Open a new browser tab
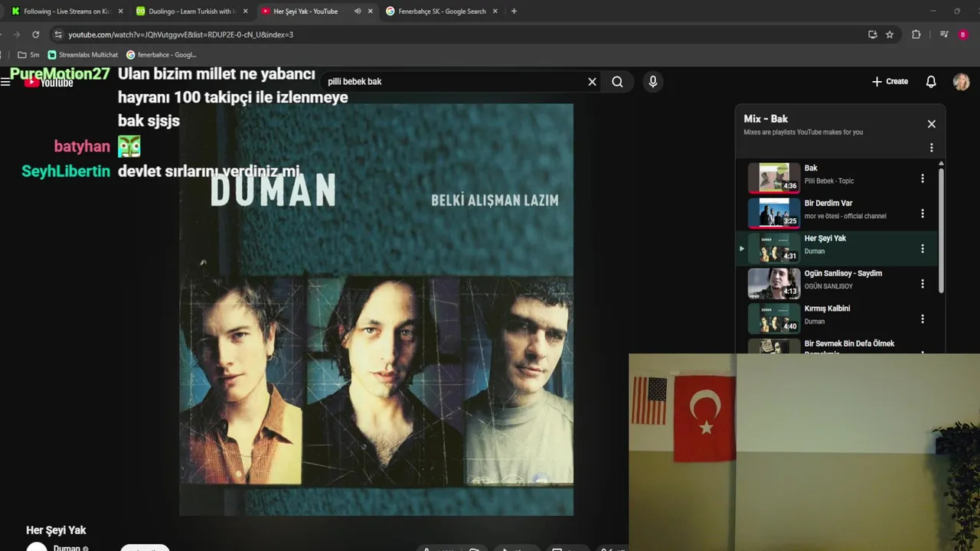This screenshot has height=551, width=980. point(514,11)
